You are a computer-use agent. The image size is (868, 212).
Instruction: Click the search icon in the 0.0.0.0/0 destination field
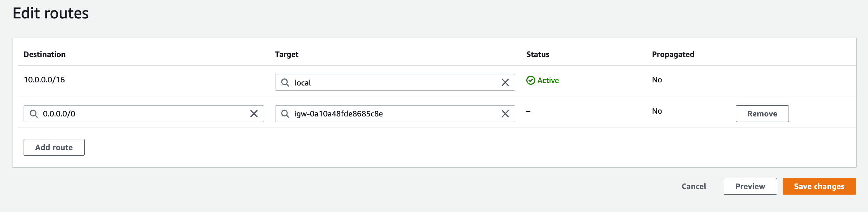pos(34,114)
